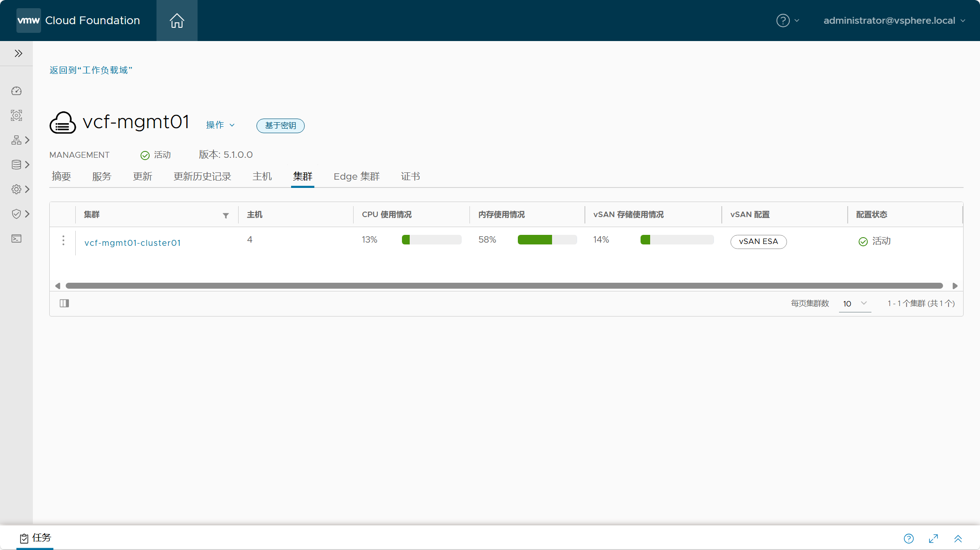Expand the sidebar navigation with double chevron

(x=18, y=53)
